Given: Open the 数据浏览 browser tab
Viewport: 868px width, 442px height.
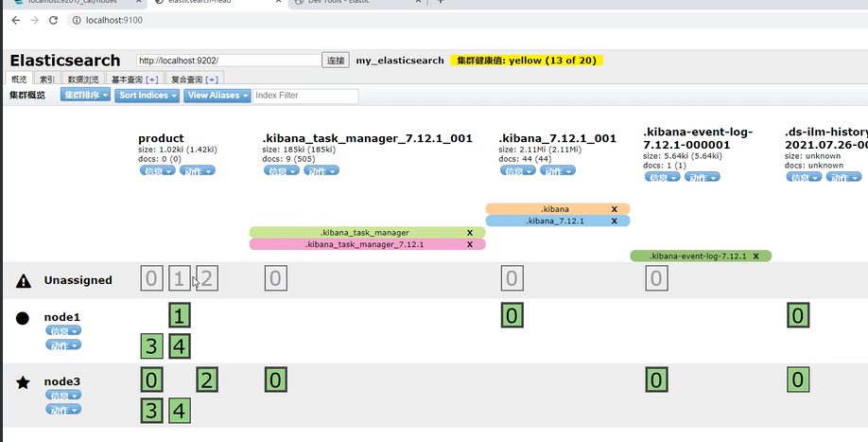Looking at the screenshot, I should tap(83, 80).
